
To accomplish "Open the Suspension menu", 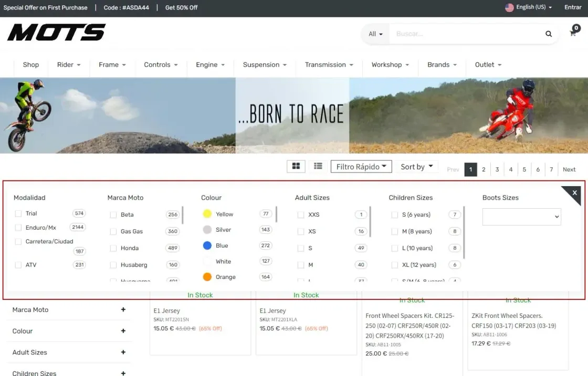I will 265,65.
